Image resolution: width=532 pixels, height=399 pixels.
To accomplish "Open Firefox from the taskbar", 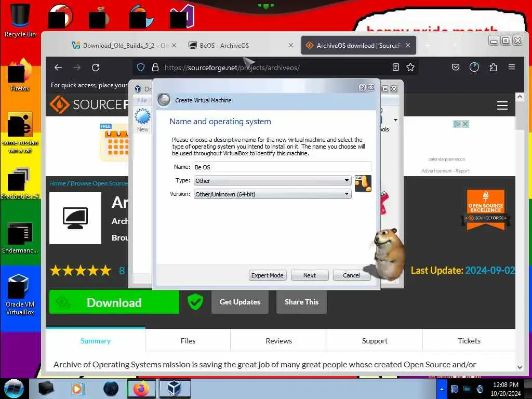I will [x=141, y=389].
